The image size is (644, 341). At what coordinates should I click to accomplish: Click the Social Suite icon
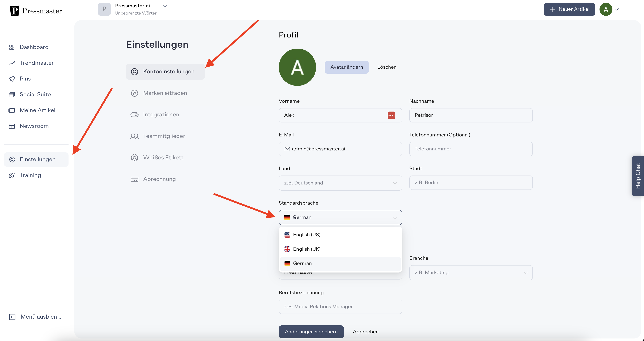(12, 94)
